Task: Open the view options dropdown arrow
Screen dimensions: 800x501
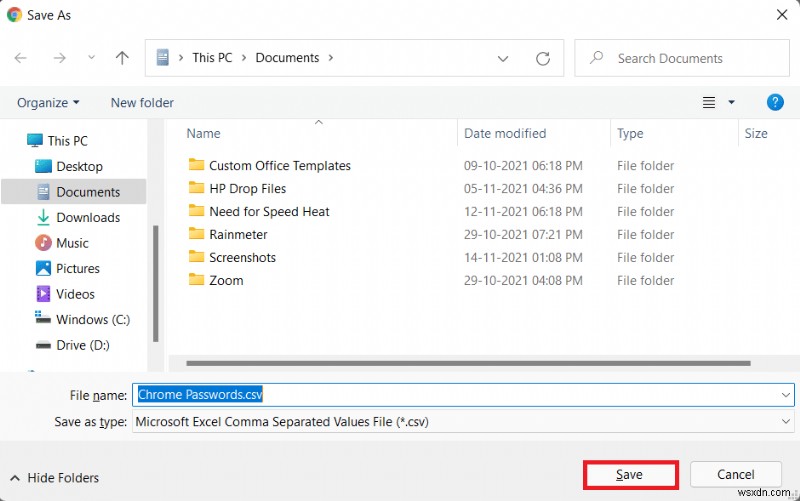Action: point(731,103)
